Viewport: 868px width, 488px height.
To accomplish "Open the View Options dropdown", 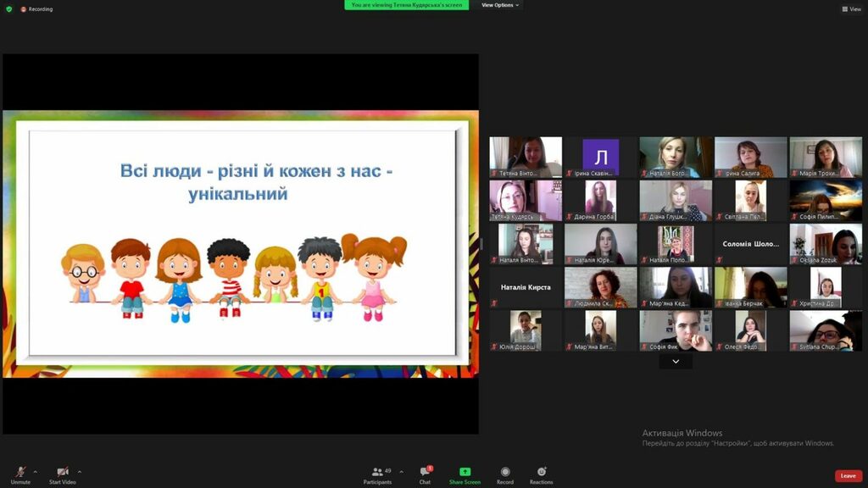I will click(x=499, y=5).
